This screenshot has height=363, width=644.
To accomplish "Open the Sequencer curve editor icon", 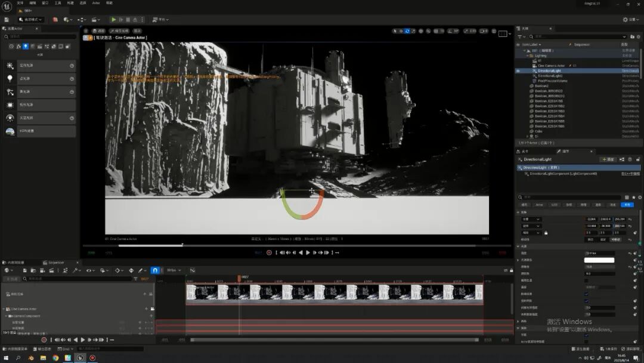I will click(192, 270).
